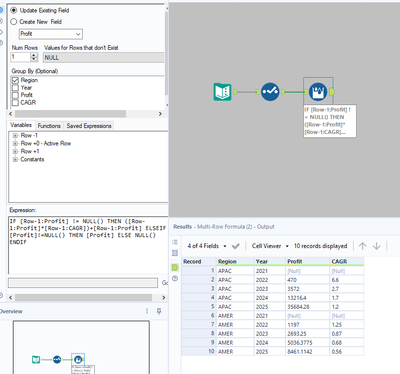Open the Profit field dropdown
The image size is (400, 374).
[x=51, y=34]
